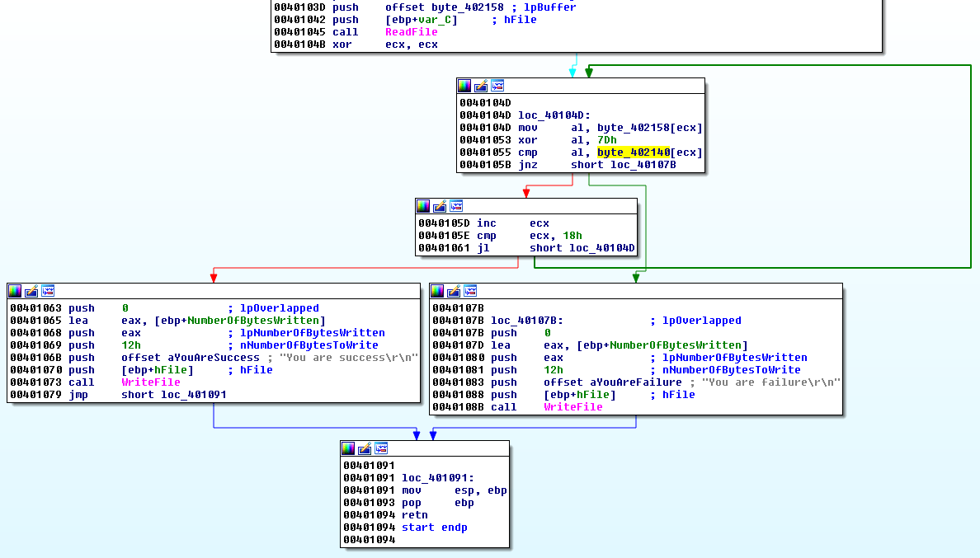Click pencil edit icon on loc_40107B block
This screenshot has height=558, width=980.
click(x=454, y=291)
